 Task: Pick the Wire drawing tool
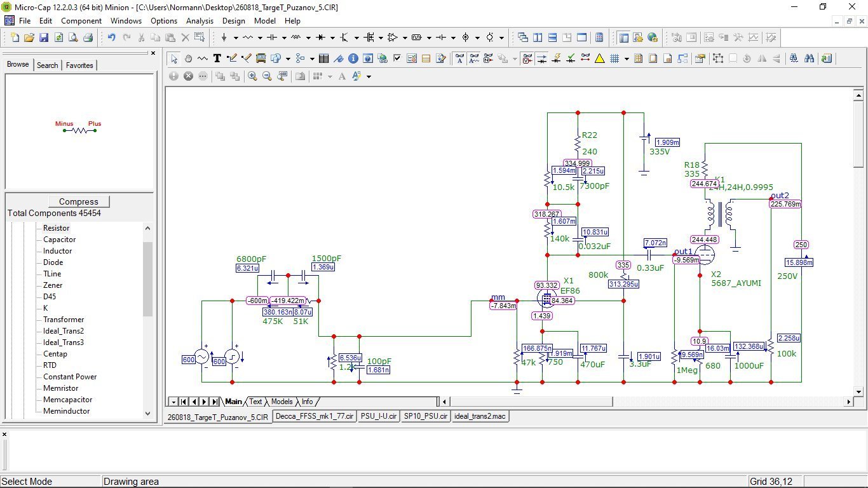tap(231, 58)
